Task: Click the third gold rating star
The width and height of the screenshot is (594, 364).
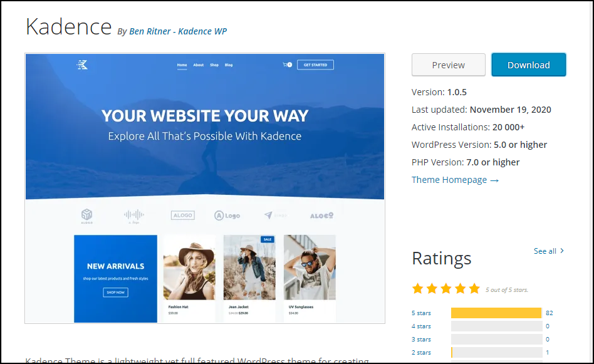Action: tap(446, 289)
